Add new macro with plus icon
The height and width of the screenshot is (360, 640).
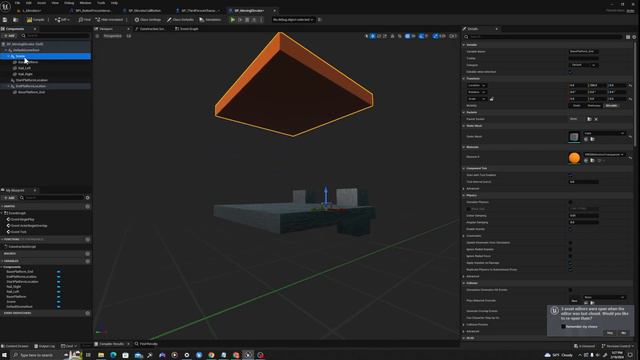[87, 253]
